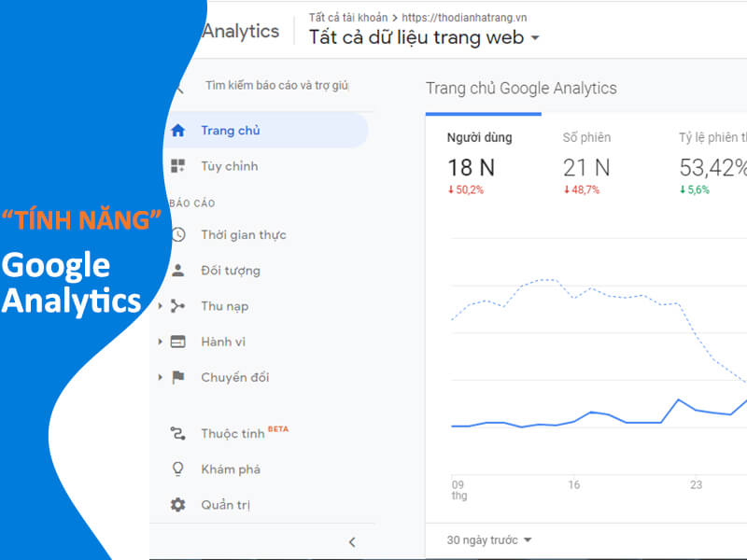Click the Analytics logo text
Image resolution: width=747 pixels, height=560 pixels.
tap(241, 32)
